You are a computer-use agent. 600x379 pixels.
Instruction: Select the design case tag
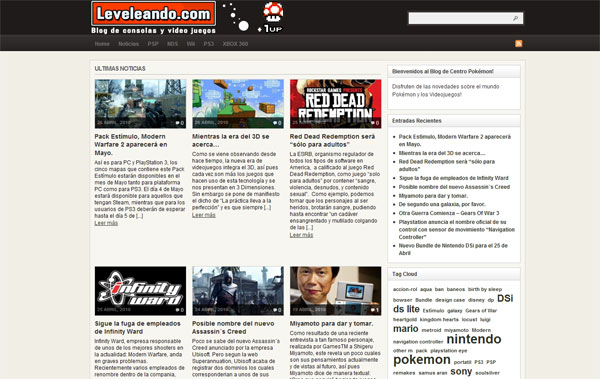[450, 300]
